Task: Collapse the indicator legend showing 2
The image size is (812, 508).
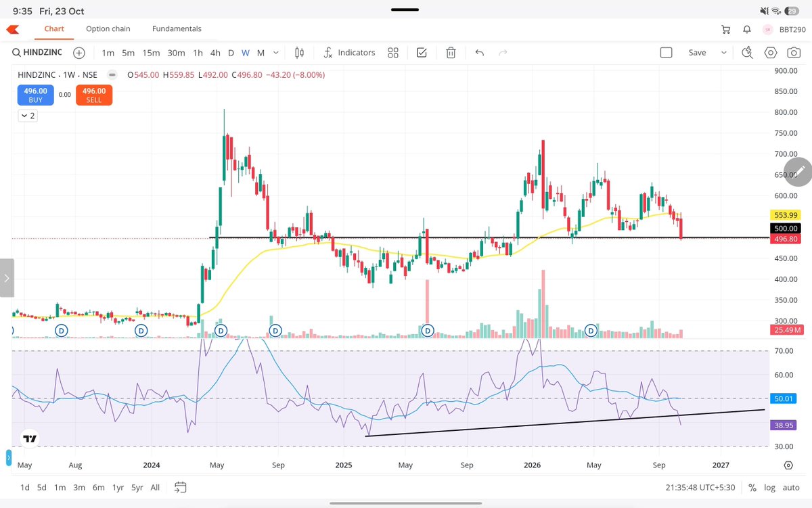Action: pyautogui.click(x=28, y=116)
